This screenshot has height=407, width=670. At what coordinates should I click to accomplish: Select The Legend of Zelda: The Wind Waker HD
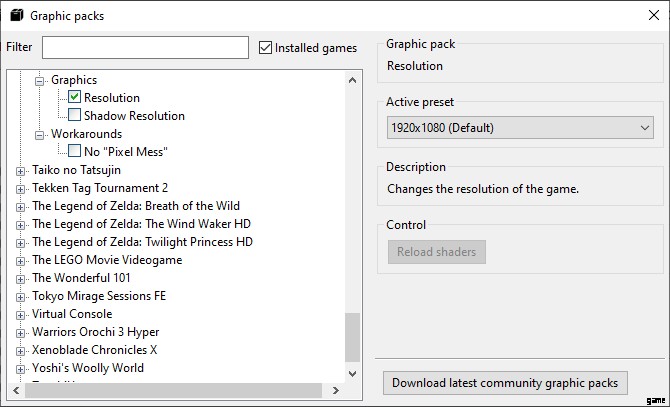141,224
